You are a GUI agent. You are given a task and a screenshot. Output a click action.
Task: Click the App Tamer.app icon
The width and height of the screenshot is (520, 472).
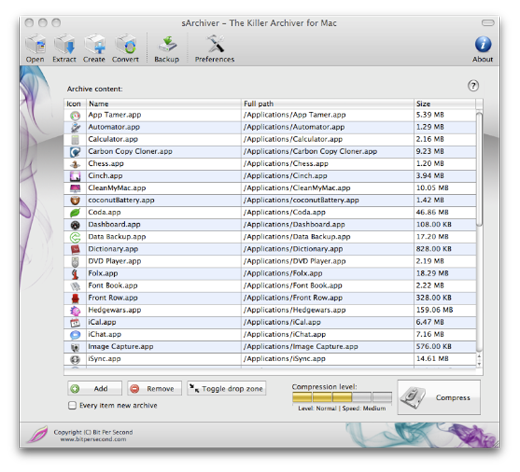pos(75,115)
